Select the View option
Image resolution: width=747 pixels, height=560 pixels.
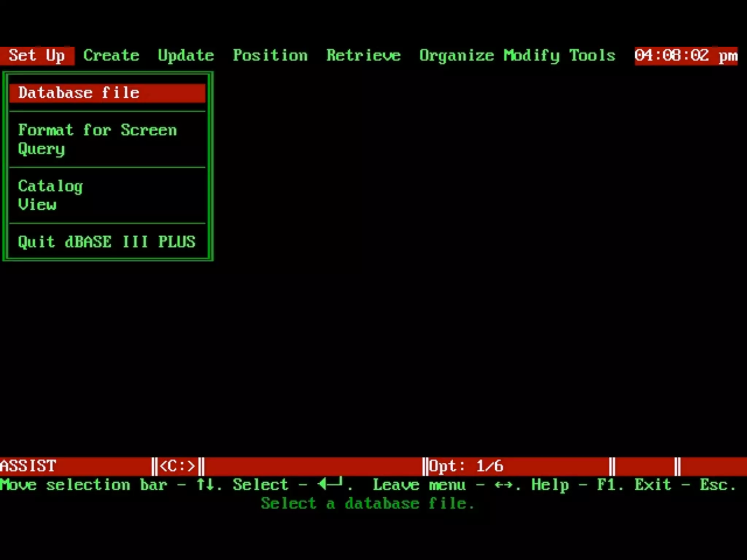point(38,205)
